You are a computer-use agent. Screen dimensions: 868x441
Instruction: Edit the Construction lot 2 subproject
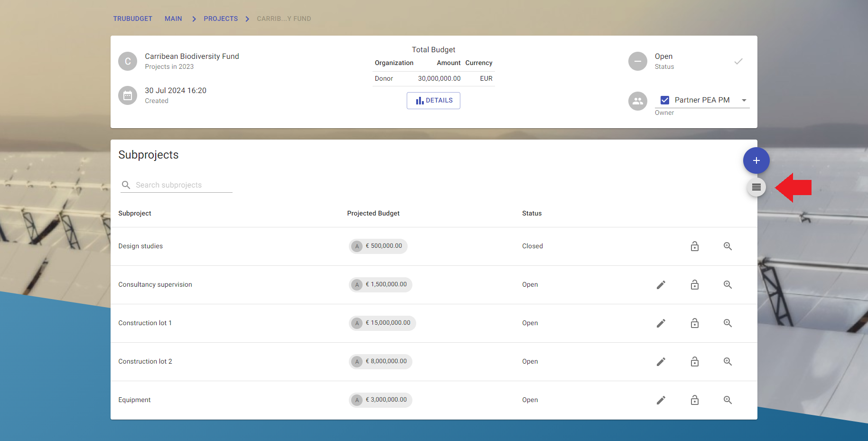661,362
